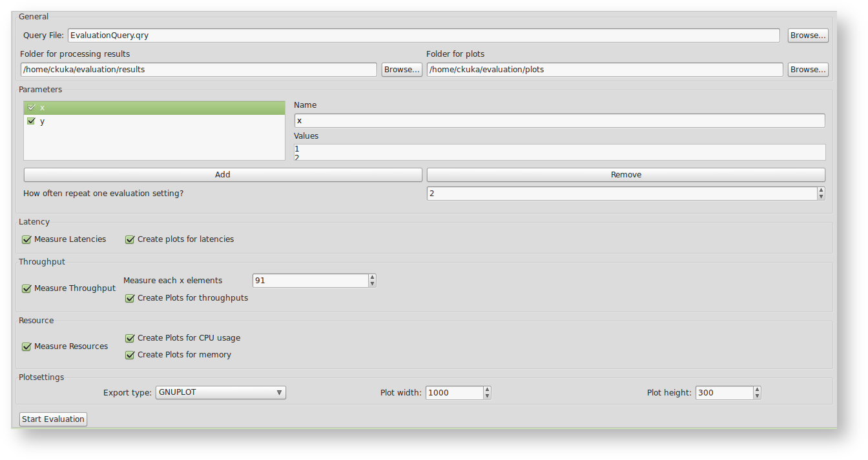Disable Create plots for latencies
868x460 pixels.
(130, 239)
